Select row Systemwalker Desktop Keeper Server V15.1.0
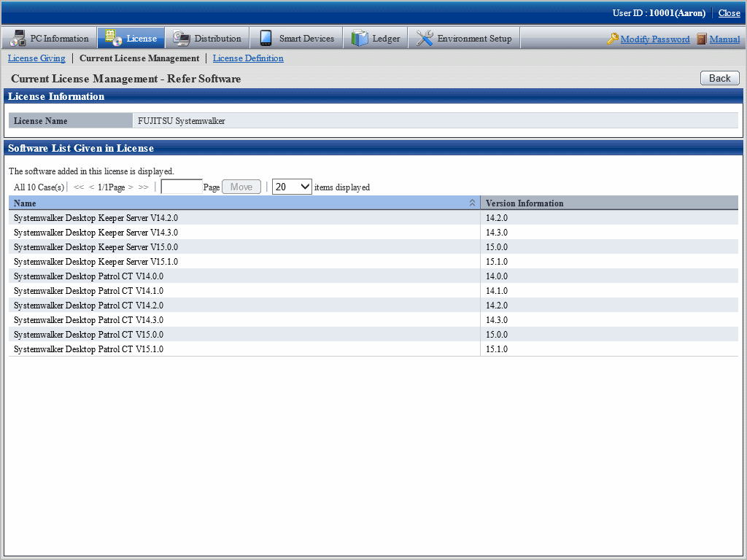This screenshot has height=560, width=747. pyautogui.click(x=373, y=262)
